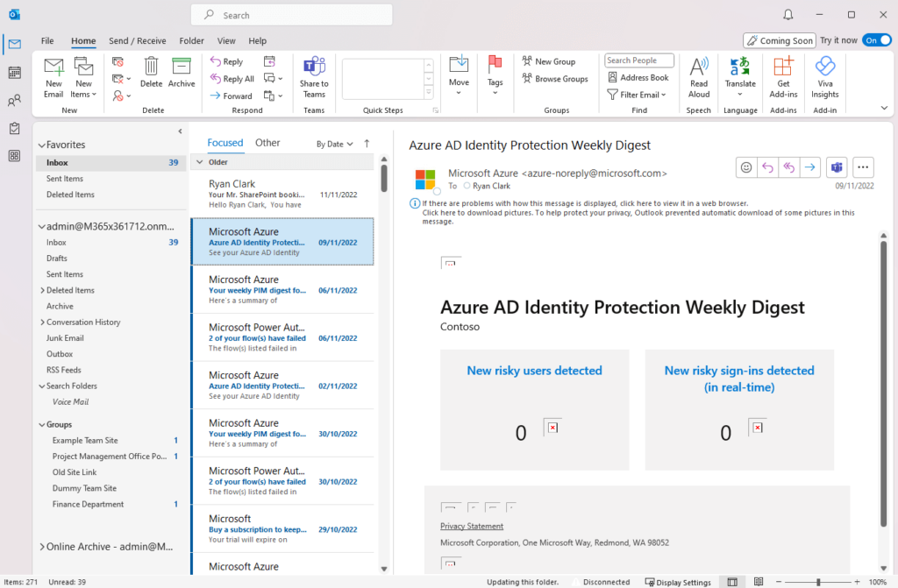The width and height of the screenshot is (898, 588).
Task: Click the Reply button in ribbon
Action: (227, 61)
